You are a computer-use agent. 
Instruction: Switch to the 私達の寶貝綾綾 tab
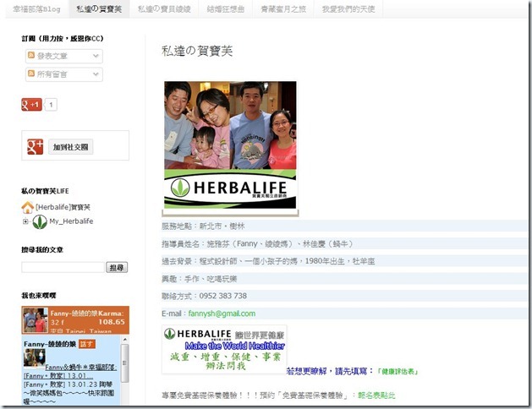[164, 9]
